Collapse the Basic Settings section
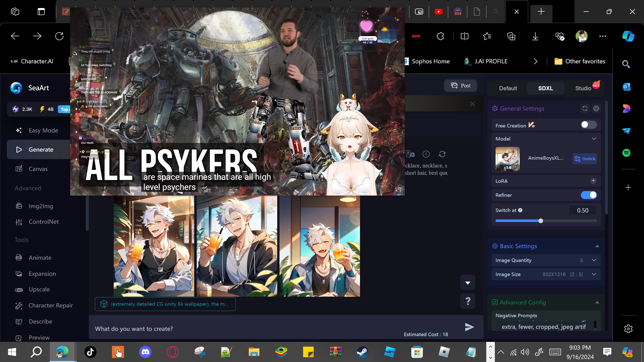The image size is (644, 362). (597, 246)
